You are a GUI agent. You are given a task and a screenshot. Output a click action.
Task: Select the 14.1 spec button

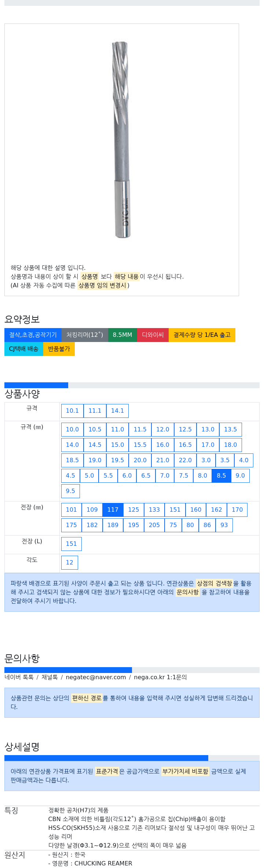(117, 411)
